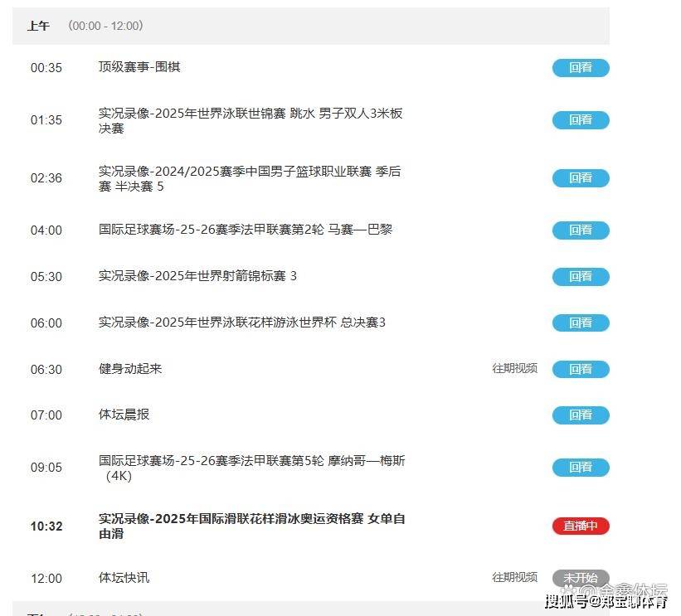The image size is (681, 616).
Task: Click time label 06:00
Action: (x=46, y=323)
